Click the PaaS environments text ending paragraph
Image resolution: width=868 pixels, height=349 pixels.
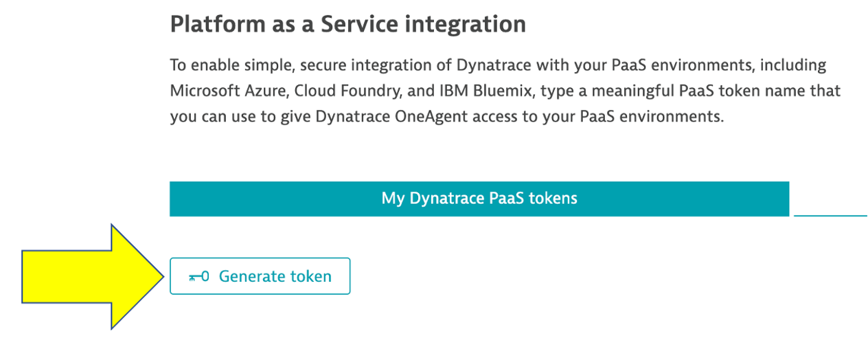click(x=656, y=117)
